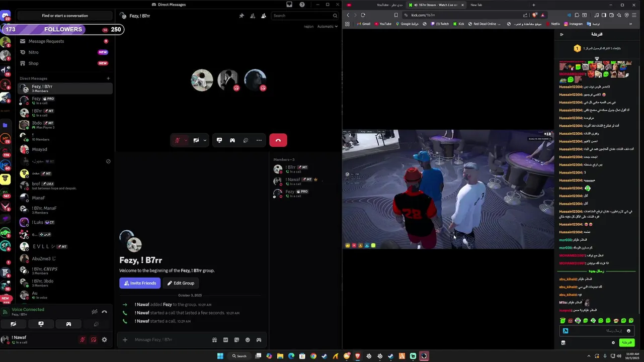The height and width of the screenshot is (362, 644).
Task: Show more bookmarks chevron
Action: point(630,24)
